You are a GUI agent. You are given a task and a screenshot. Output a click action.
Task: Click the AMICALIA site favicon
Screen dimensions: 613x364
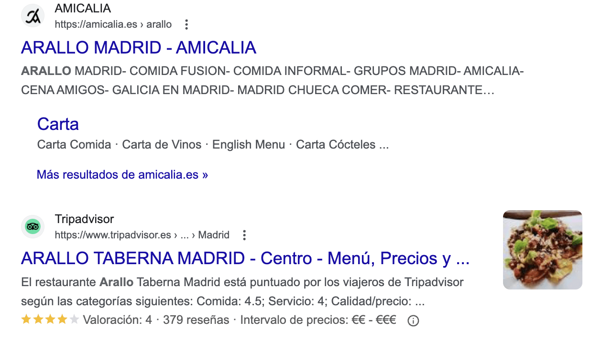[x=32, y=15]
